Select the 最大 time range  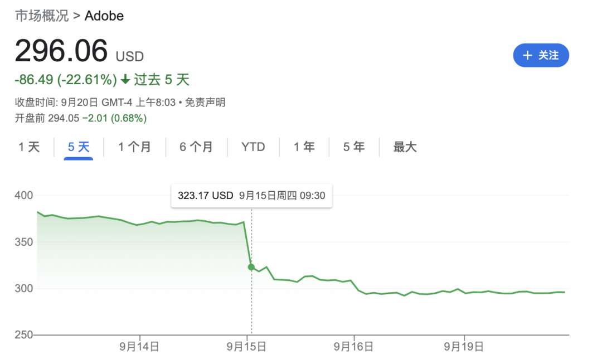pos(405,147)
